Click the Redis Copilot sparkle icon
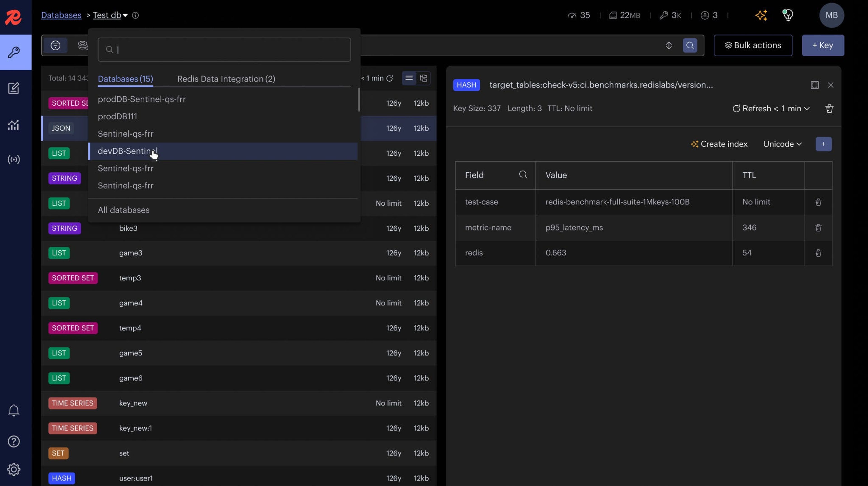This screenshot has width=868, height=486. pyautogui.click(x=761, y=15)
